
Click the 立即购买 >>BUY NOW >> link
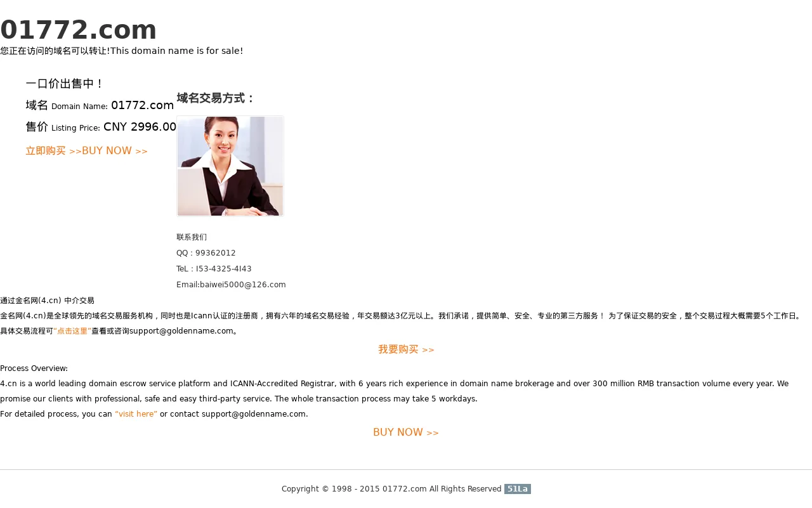click(87, 151)
